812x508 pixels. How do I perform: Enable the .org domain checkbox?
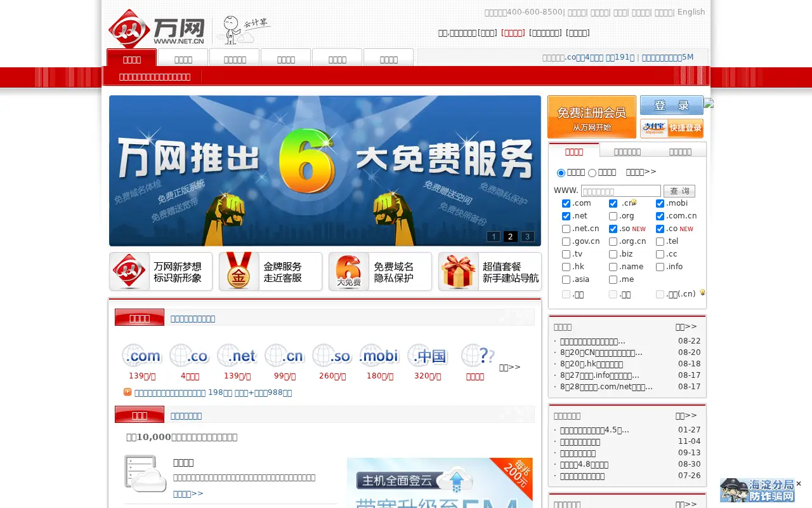pos(613,217)
